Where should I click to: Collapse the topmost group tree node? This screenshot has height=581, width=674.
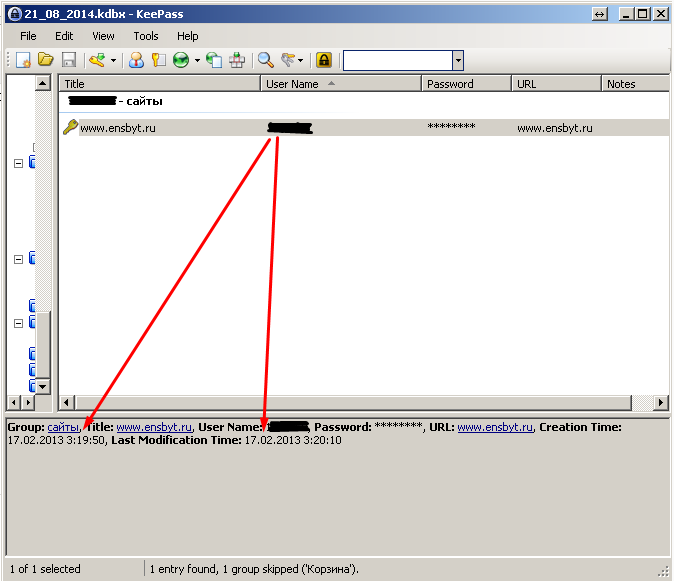coord(18,163)
